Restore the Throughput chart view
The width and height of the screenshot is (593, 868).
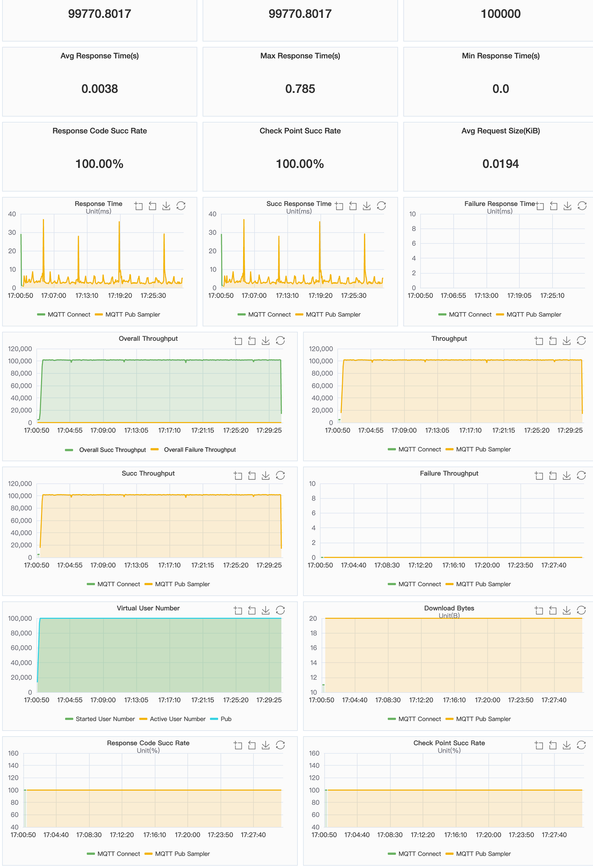click(581, 341)
